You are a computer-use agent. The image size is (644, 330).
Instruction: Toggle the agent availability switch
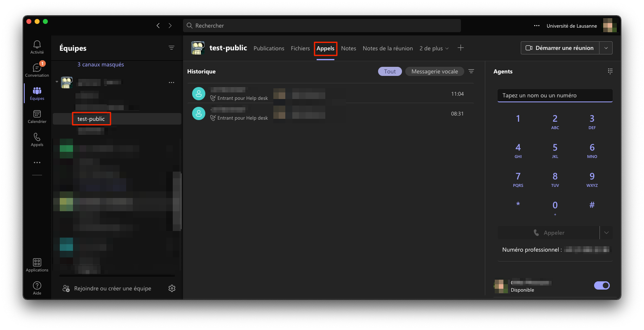point(602,285)
